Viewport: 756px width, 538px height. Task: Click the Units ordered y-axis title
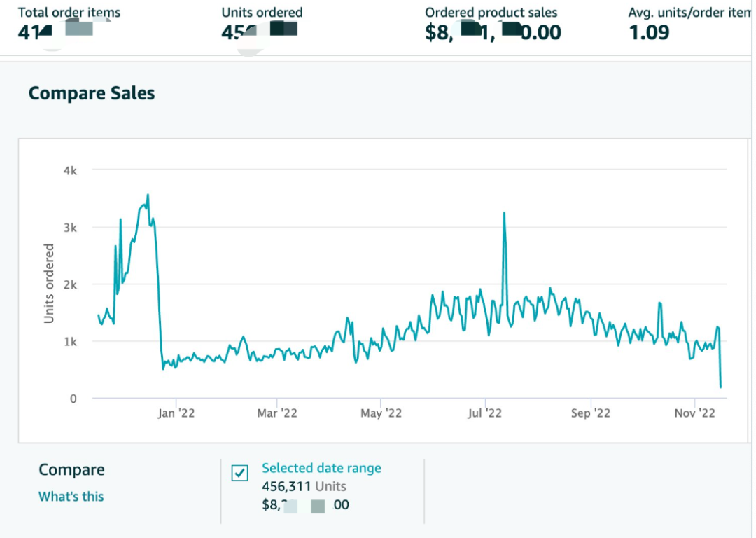(x=49, y=283)
